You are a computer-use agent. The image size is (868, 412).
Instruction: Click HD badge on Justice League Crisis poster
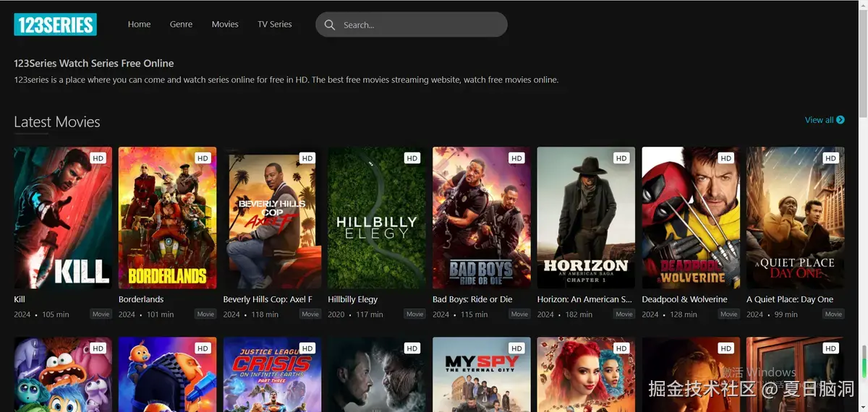pyautogui.click(x=307, y=348)
